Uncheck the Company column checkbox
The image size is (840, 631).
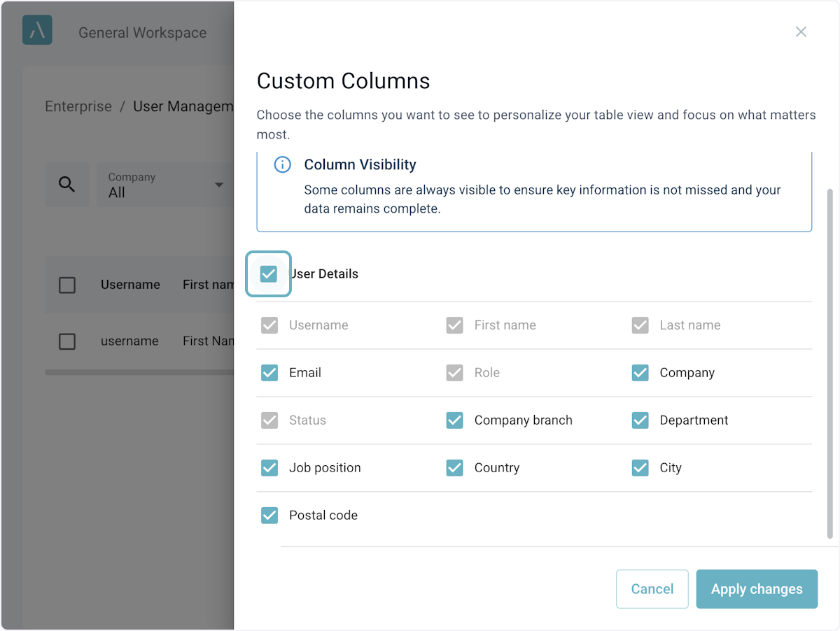point(640,373)
